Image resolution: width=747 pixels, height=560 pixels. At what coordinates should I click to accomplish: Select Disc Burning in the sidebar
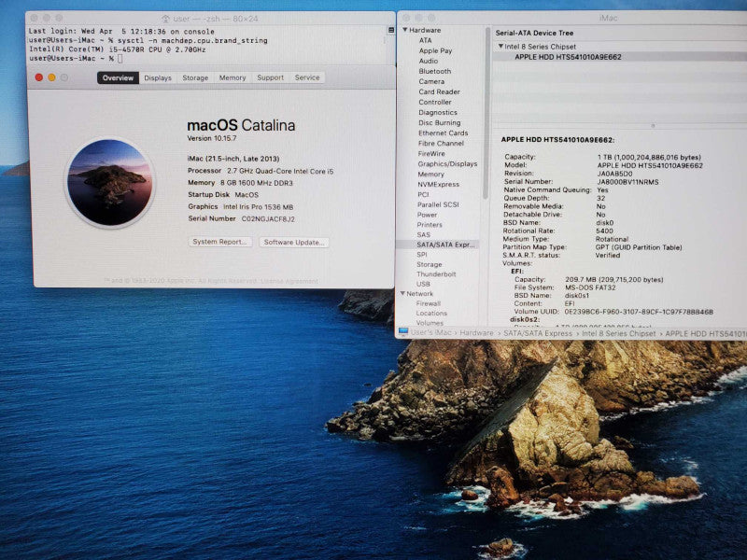440,122
